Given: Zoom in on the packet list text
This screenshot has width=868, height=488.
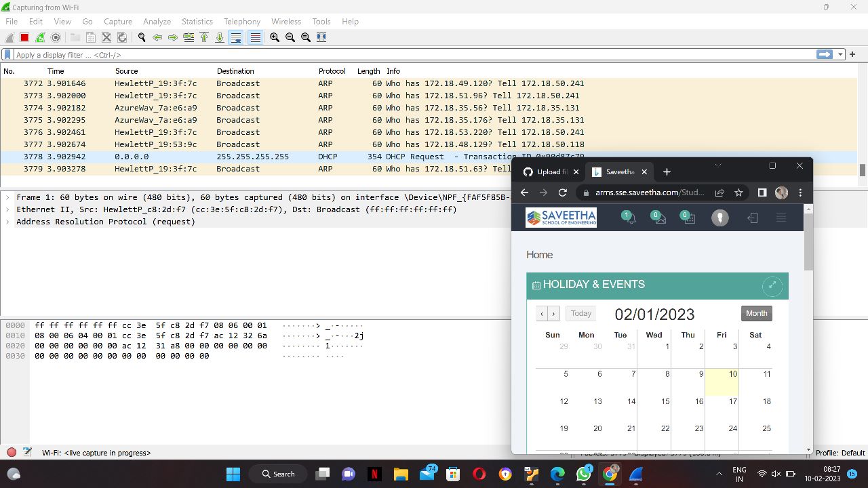Looking at the screenshot, I should 274,37.
